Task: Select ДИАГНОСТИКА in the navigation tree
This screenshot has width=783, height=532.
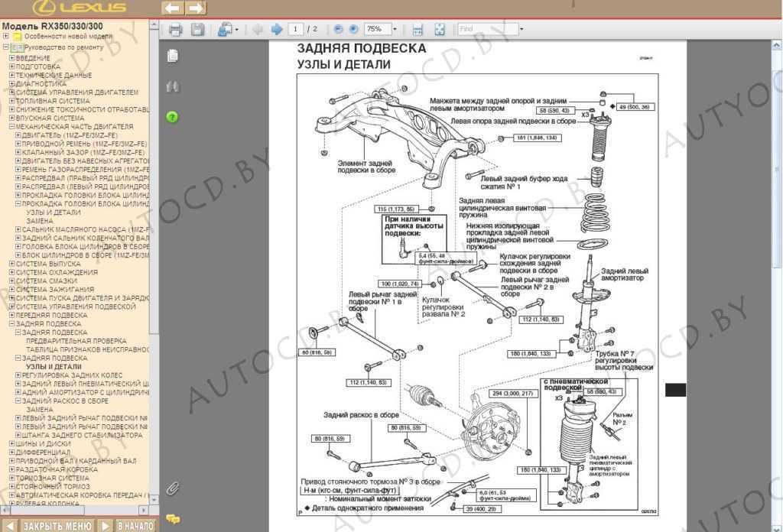Action: coord(38,84)
